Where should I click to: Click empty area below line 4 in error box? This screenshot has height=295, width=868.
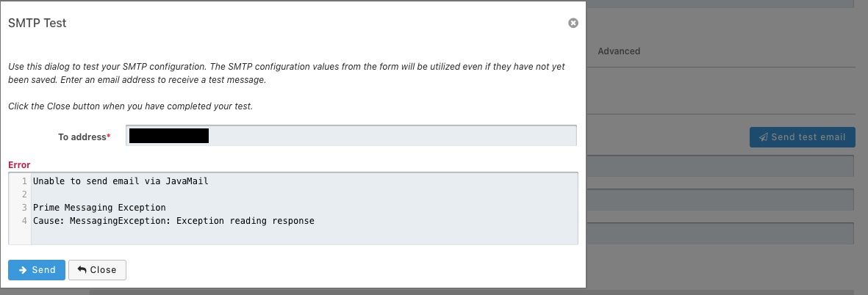point(304,236)
